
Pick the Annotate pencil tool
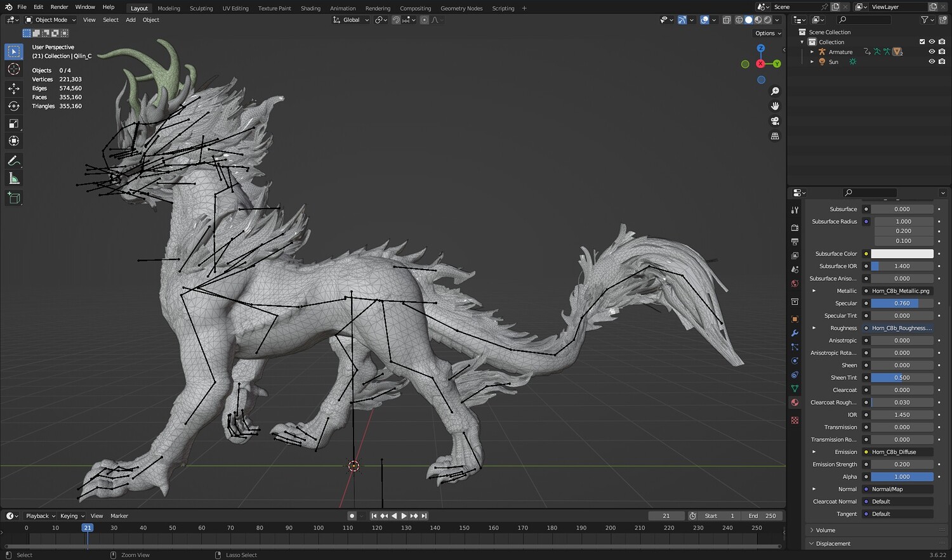point(14,161)
